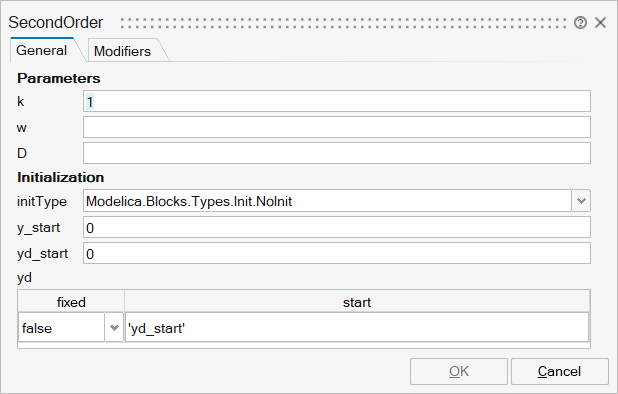Close the SecondOrder dialog
Image resolution: width=618 pixels, height=394 pixels.
click(600, 23)
